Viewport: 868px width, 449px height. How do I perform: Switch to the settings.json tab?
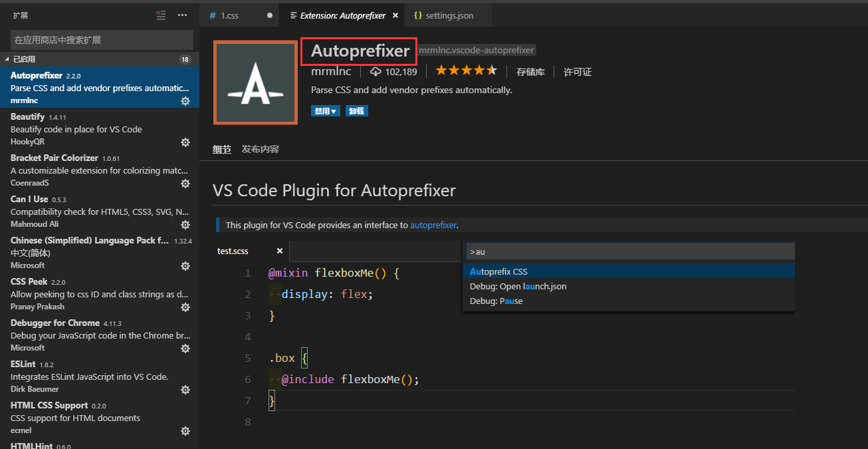click(x=449, y=15)
